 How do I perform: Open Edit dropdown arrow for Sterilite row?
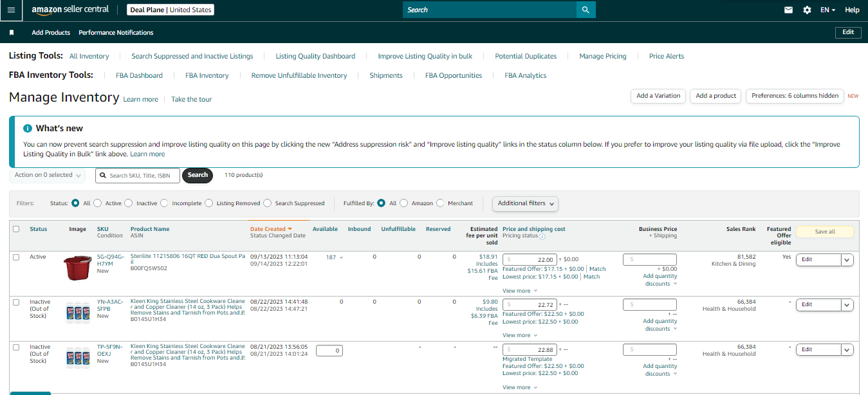tap(847, 260)
